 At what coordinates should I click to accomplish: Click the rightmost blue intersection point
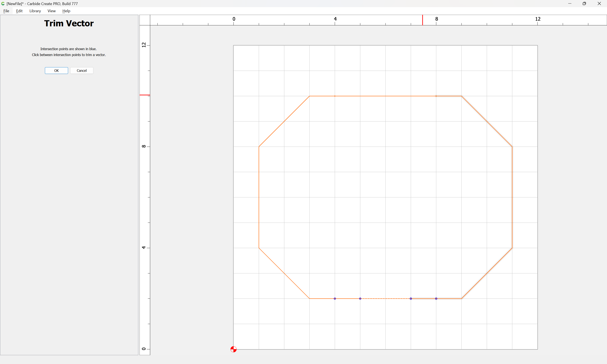pos(436,298)
